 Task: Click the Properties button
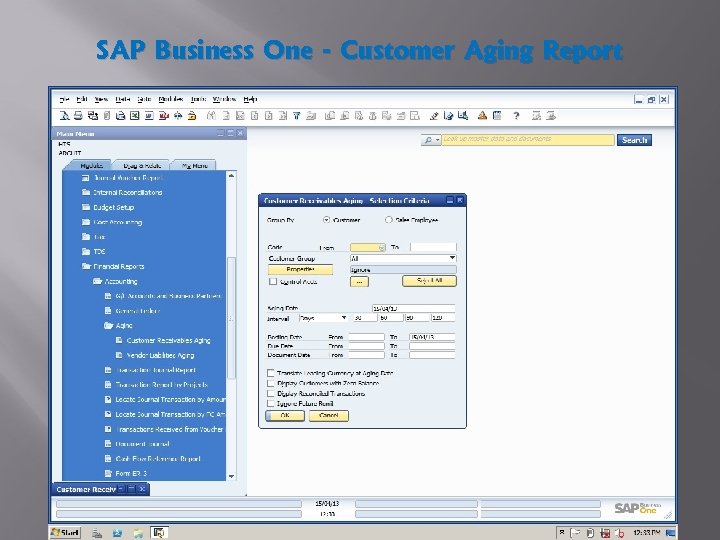[300, 270]
